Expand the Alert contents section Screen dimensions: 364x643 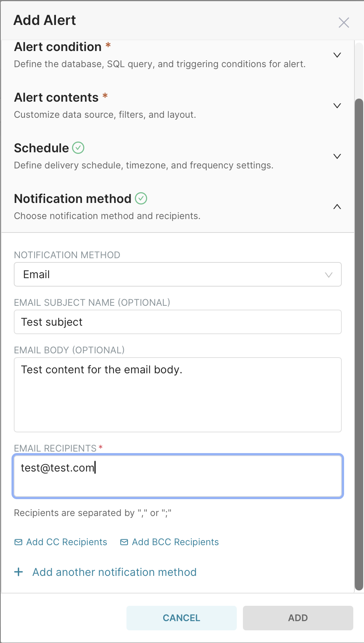[337, 106]
